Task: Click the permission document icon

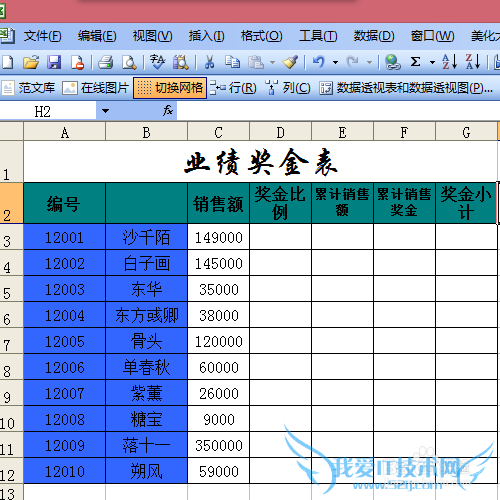Action: (78, 62)
